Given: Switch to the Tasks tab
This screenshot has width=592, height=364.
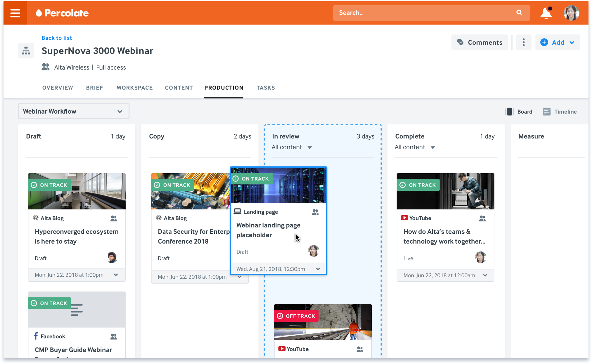Looking at the screenshot, I should [266, 88].
